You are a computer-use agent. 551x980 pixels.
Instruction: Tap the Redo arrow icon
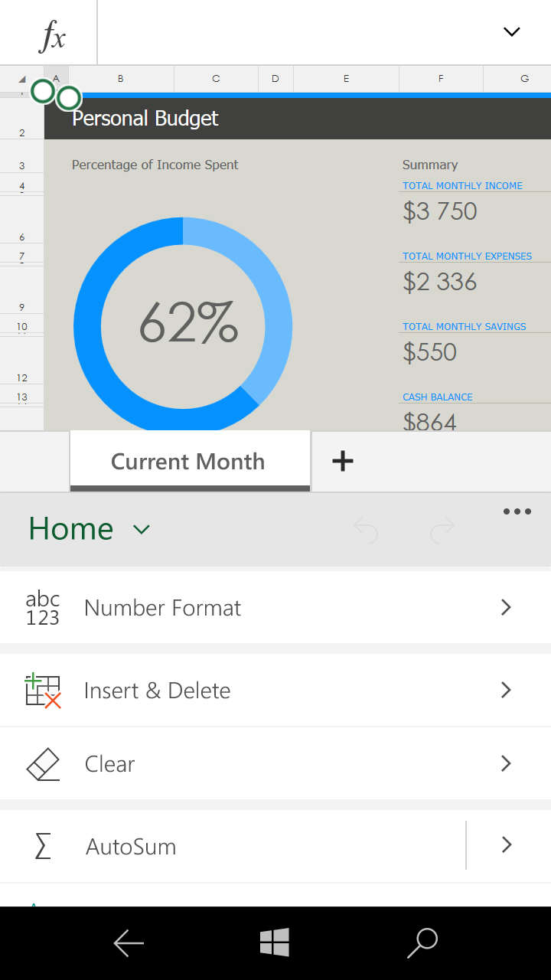pos(442,529)
